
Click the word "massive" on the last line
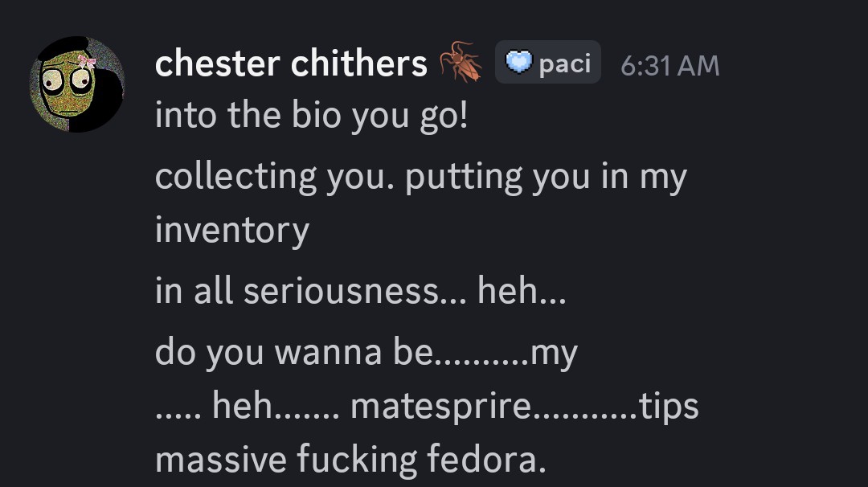(x=221, y=459)
